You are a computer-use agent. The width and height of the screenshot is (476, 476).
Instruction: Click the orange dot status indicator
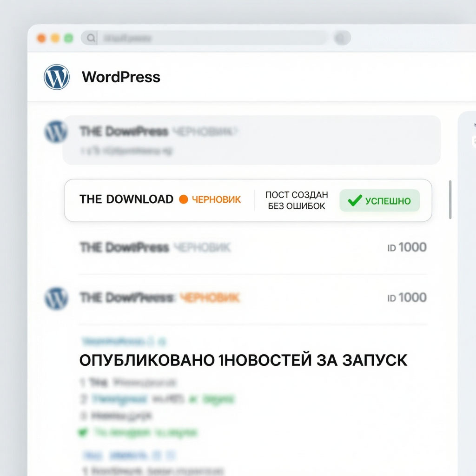[x=183, y=199]
